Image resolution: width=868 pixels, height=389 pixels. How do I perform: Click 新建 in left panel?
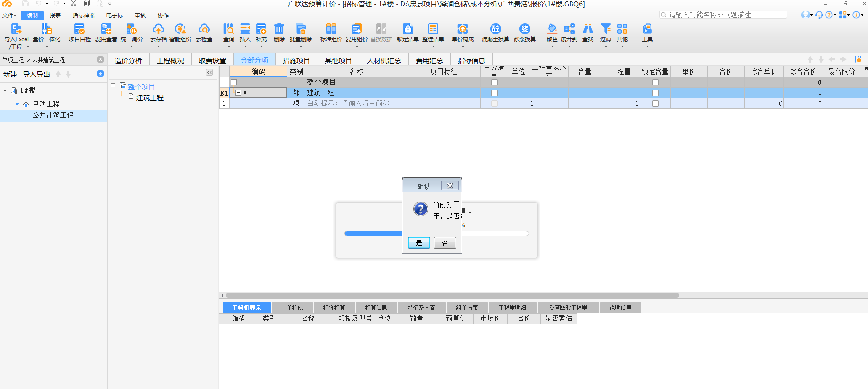click(x=10, y=74)
